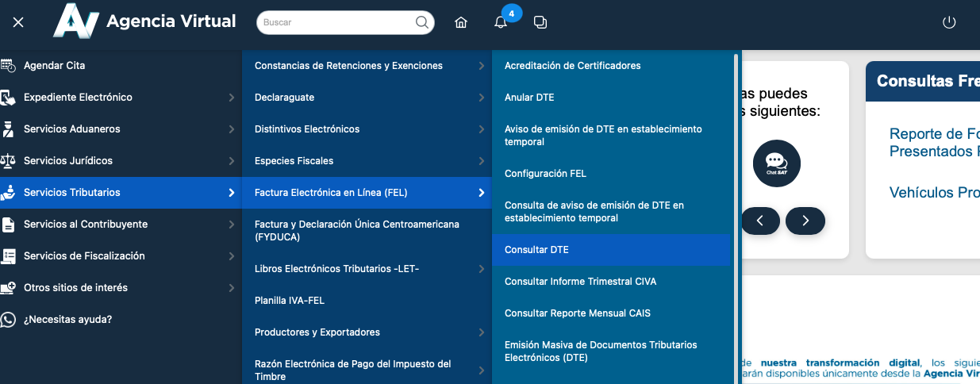This screenshot has height=384, width=980.
Task: Open Consultar Reporte Mensual CAIS
Action: (611, 313)
